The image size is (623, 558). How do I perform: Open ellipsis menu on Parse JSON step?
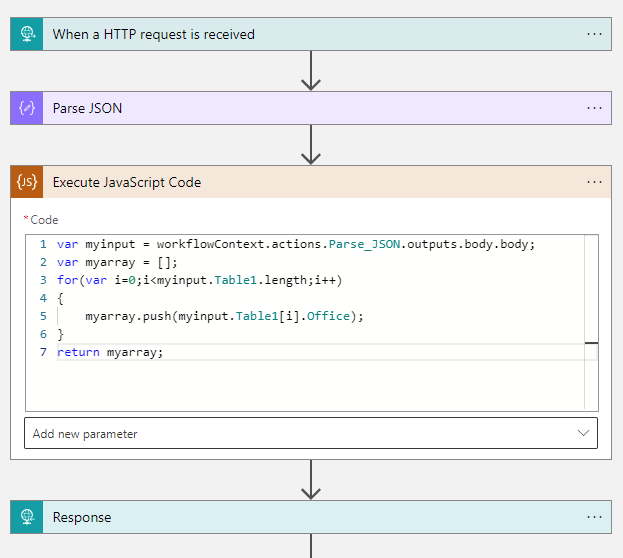tap(595, 108)
